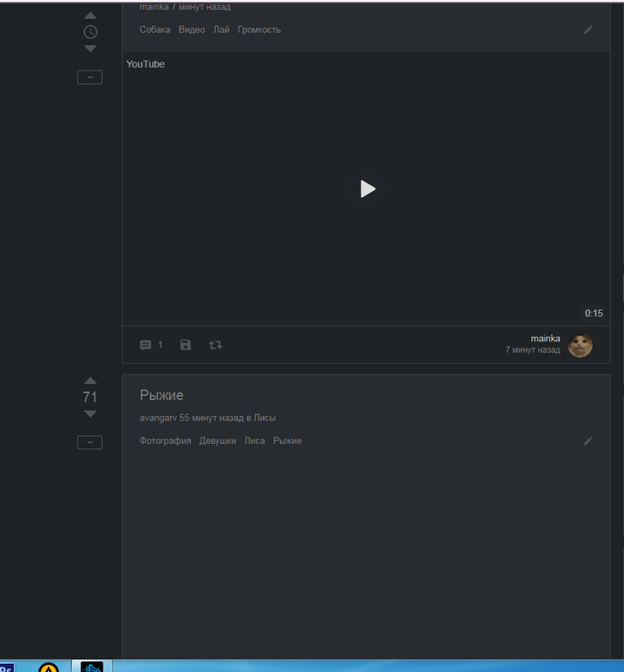Downvote the Рыжие post

pos(90,414)
